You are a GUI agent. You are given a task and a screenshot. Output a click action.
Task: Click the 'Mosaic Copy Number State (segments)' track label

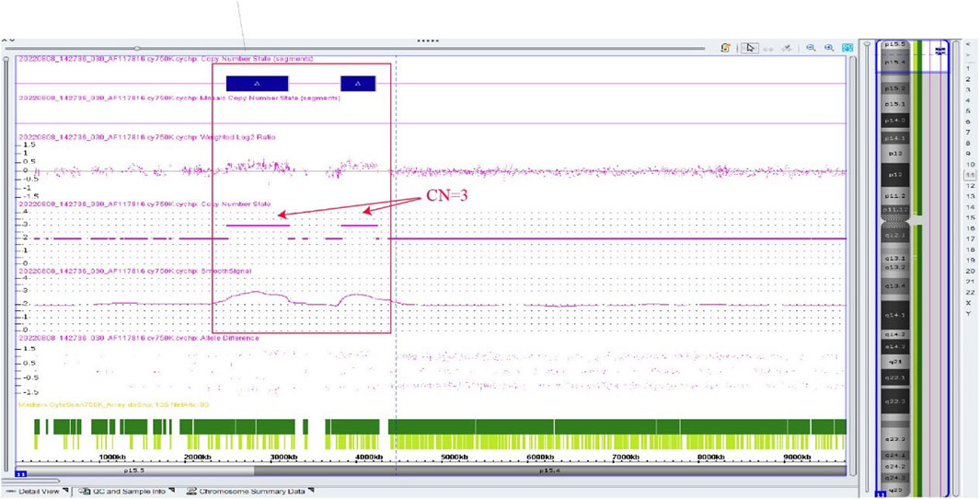pyautogui.click(x=179, y=99)
